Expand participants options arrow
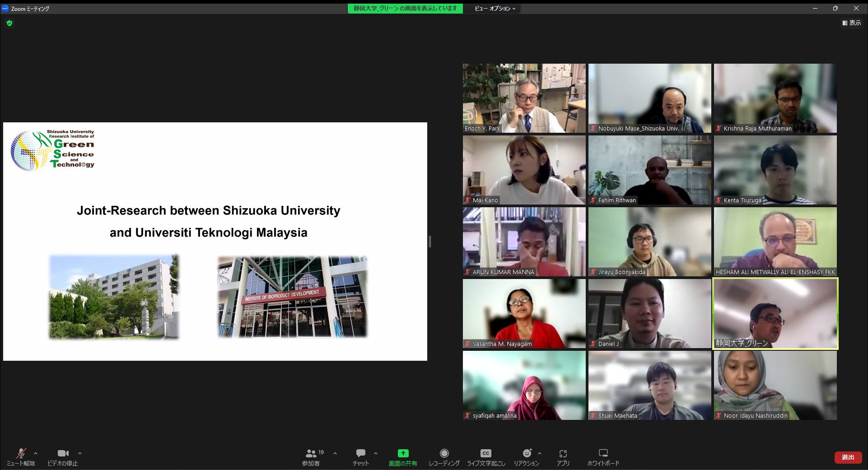 click(x=335, y=453)
